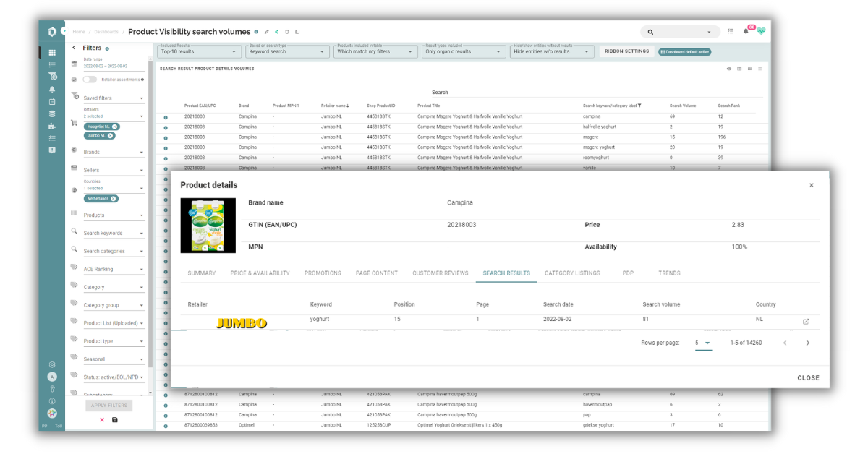Click the share dashboard icon
Image resolution: width=868 pixels, height=454 pixels.
coord(276,32)
